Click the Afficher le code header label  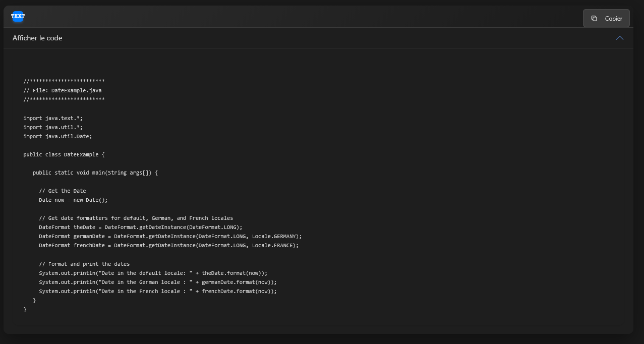tap(37, 38)
